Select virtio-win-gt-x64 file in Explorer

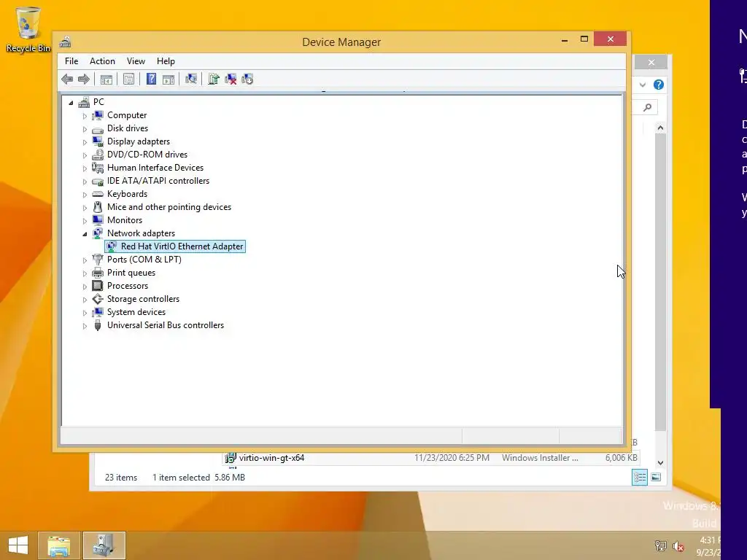tap(271, 458)
